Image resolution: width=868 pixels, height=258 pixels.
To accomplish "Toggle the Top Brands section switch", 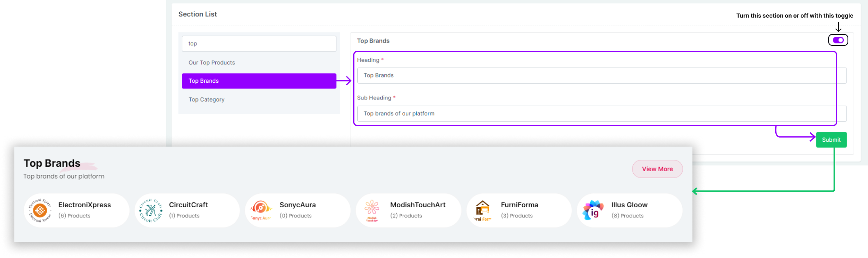I will [x=838, y=40].
